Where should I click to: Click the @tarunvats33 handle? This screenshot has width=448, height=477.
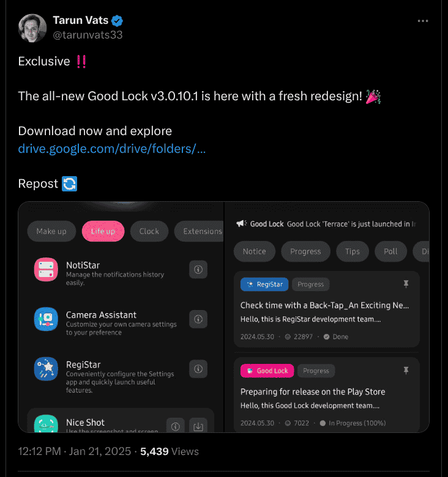[x=88, y=35]
